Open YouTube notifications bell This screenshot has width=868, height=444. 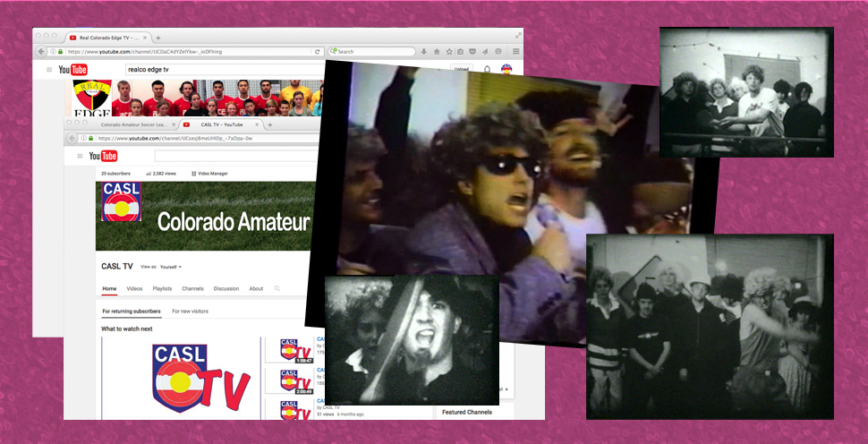pos(487,69)
